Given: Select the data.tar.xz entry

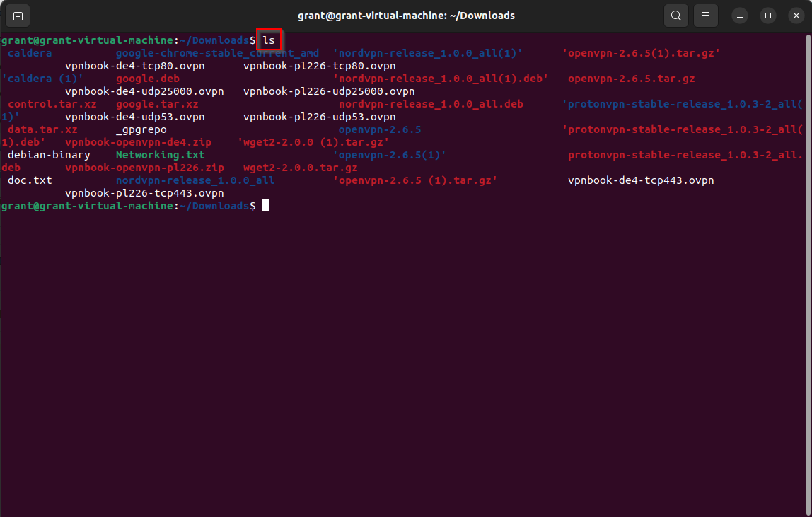Looking at the screenshot, I should (x=42, y=129).
